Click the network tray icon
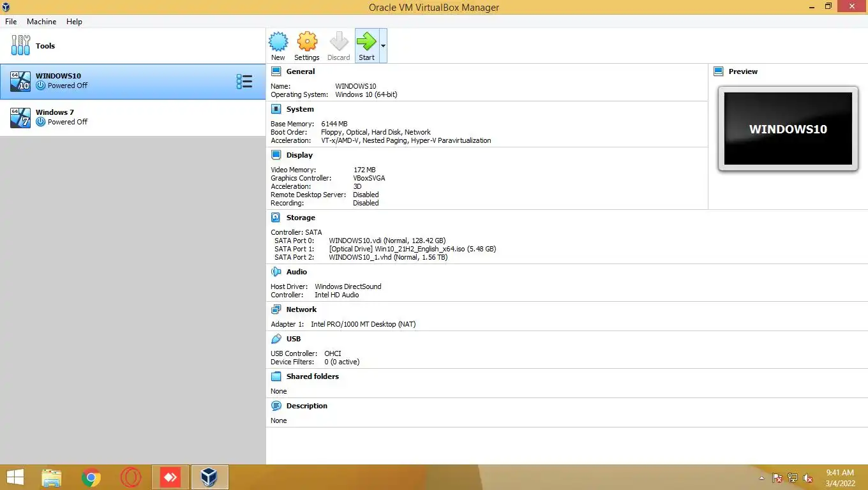The height and width of the screenshot is (490, 868). (793, 478)
